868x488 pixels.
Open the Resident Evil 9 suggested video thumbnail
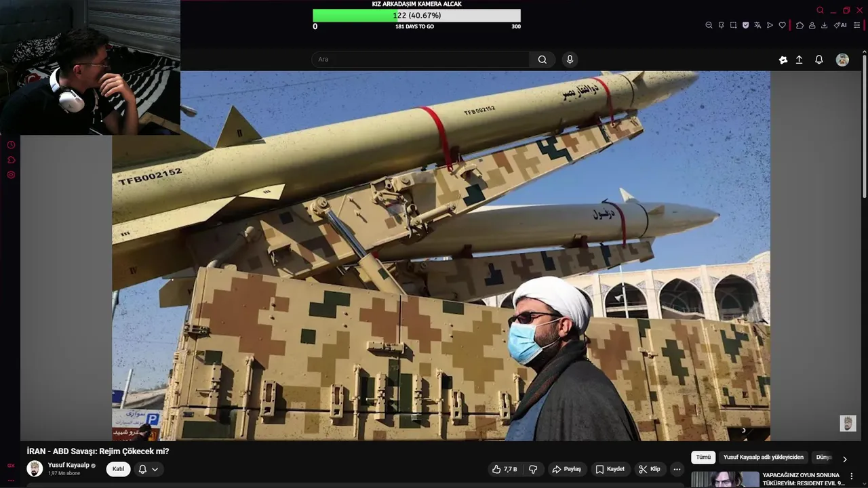(x=725, y=480)
